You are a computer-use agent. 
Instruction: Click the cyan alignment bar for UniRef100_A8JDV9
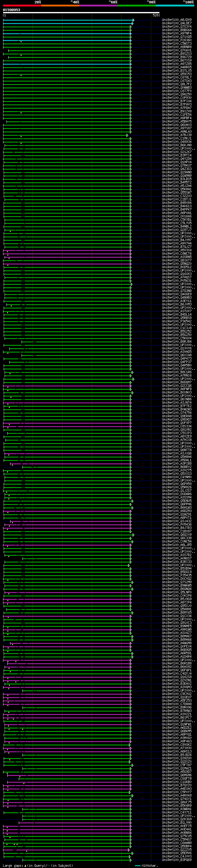[68, 20]
